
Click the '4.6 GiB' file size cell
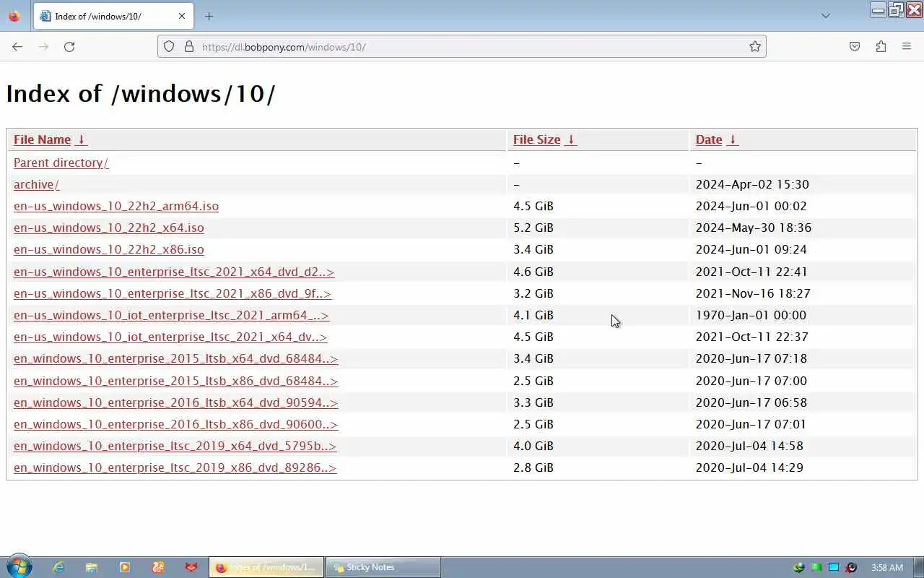point(533,272)
